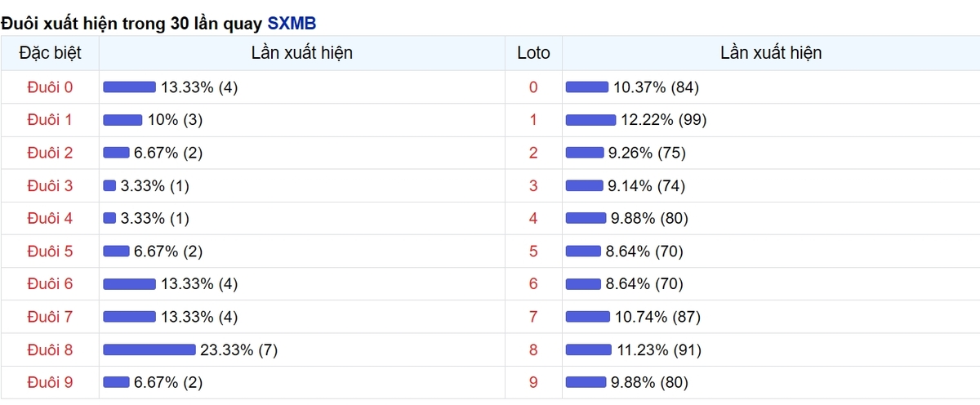Select Loto number 7
Image resolution: width=980 pixels, height=405 pixels.
click(533, 317)
